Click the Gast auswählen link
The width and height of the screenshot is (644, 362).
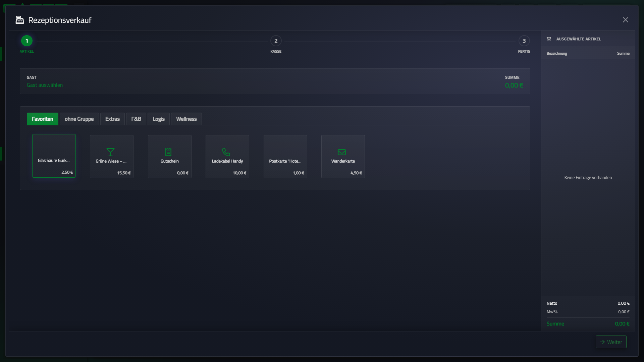[45, 85]
